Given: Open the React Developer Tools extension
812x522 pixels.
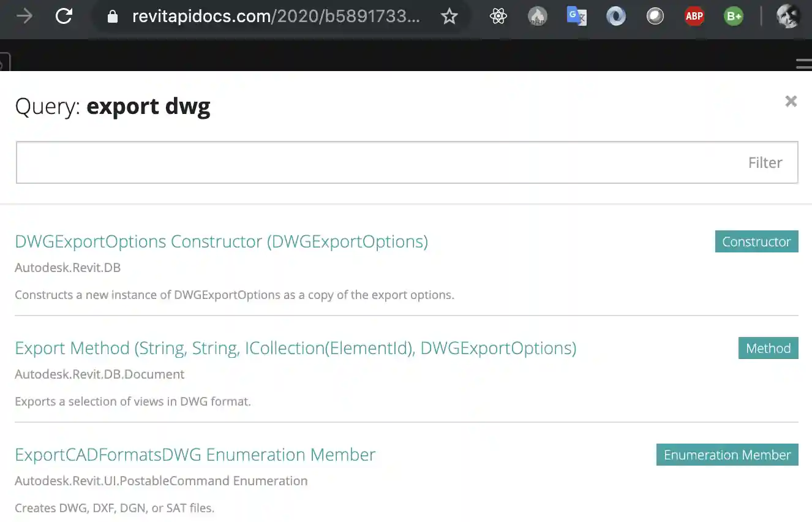Looking at the screenshot, I should click(498, 17).
